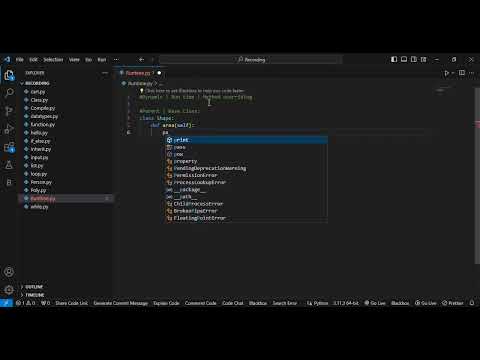480x360 pixels.
Task: Toggle primary side bar layout button
Action: pos(394,59)
